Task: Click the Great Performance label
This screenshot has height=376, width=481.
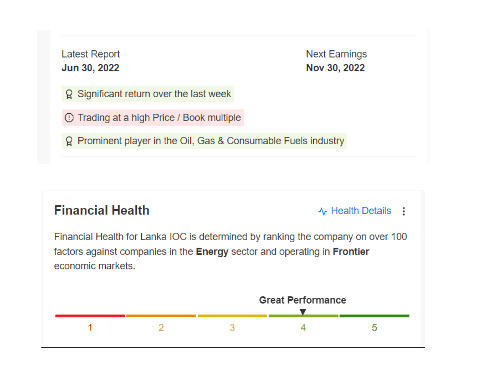Action: pos(303,300)
